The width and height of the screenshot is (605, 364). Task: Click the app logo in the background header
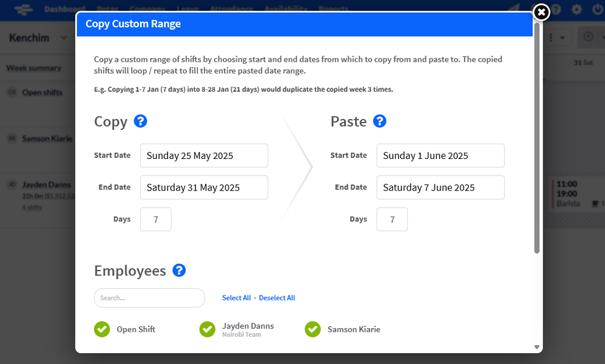coord(23,9)
